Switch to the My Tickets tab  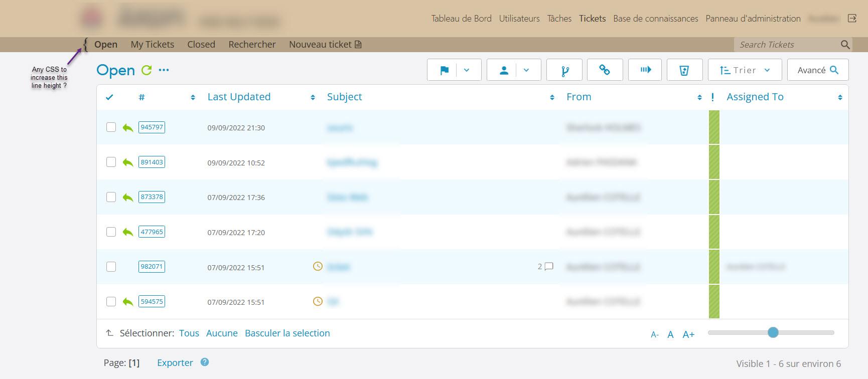152,45
